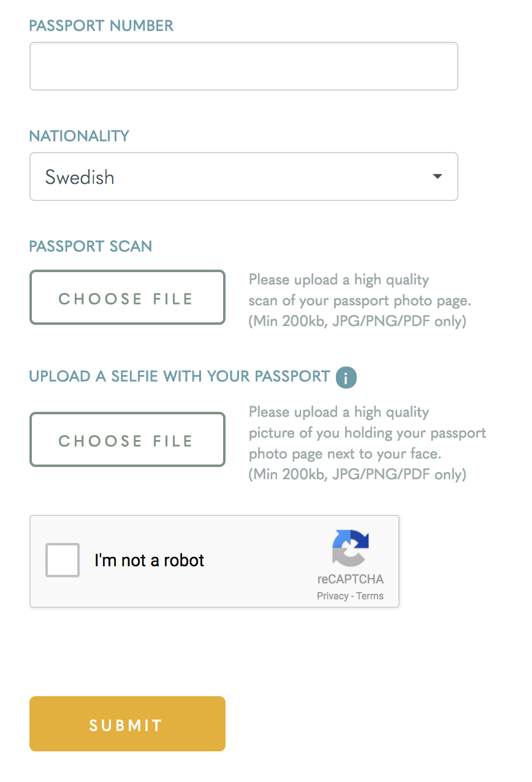The width and height of the screenshot is (532, 782).
Task: Expand the Nationality dropdown arrow
Action: pyautogui.click(x=437, y=177)
